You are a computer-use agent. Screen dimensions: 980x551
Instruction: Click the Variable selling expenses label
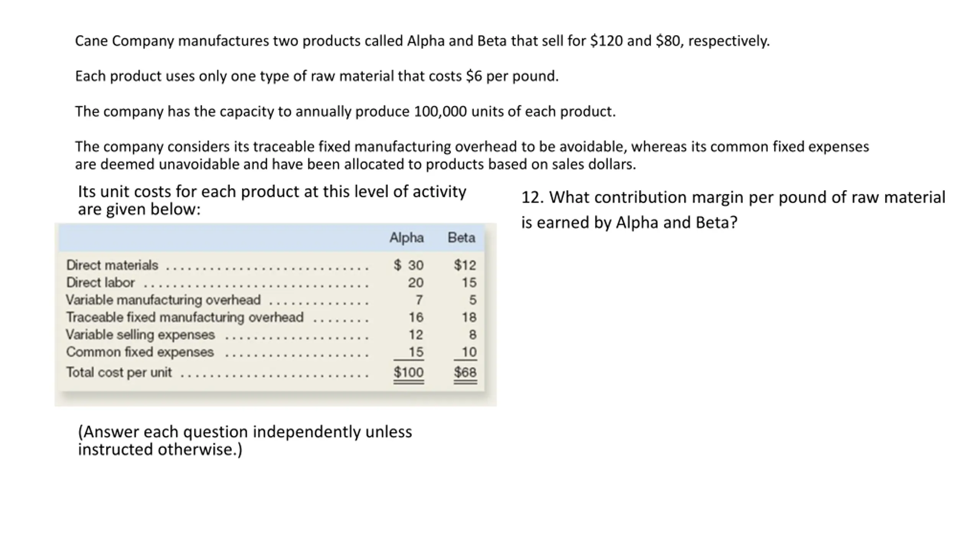pyautogui.click(x=140, y=335)
